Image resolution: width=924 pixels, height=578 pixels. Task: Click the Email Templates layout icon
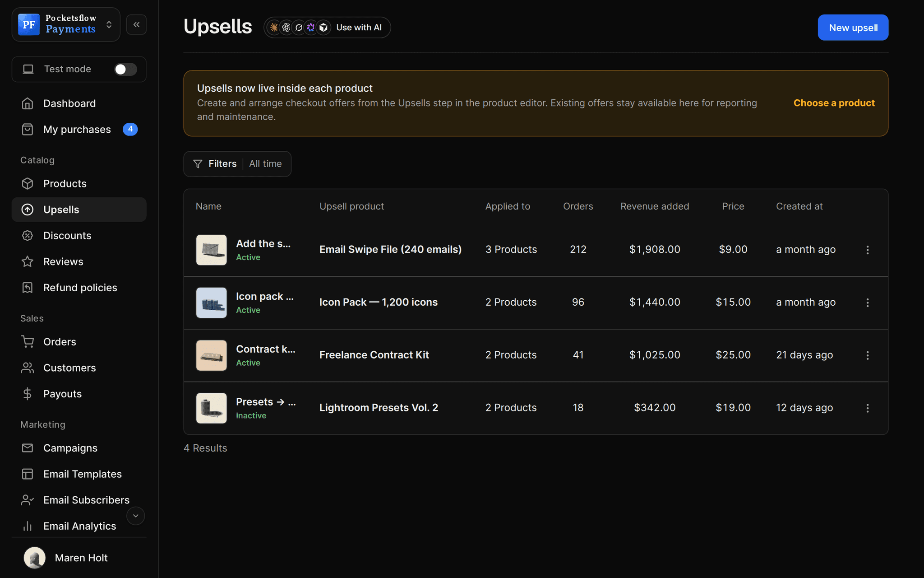[28, 474]
